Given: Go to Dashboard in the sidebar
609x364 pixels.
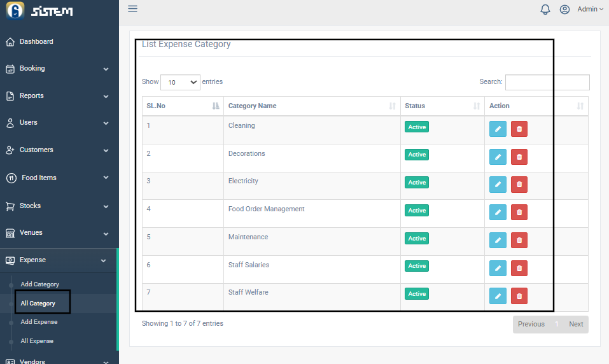Looking at the screenshot, I should (36, 41).
